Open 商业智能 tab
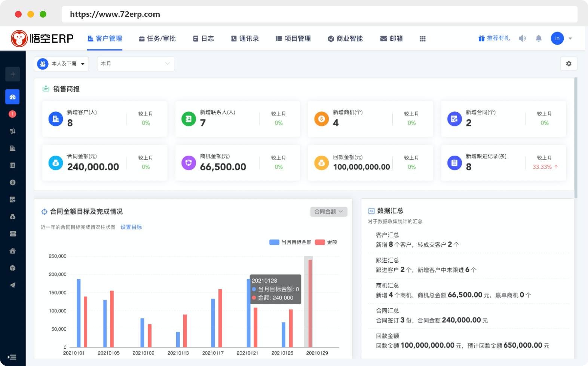The height and width of the screenshot is (366, 588). point(345,39)
